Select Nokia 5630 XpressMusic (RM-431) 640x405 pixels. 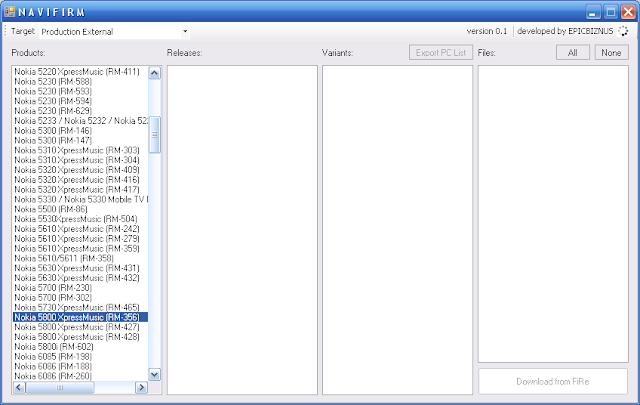pos(80,268)
